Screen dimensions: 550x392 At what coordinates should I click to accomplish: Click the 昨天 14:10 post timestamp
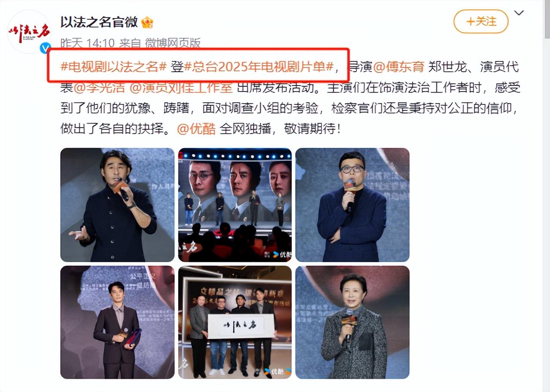(x=88, y=43)
